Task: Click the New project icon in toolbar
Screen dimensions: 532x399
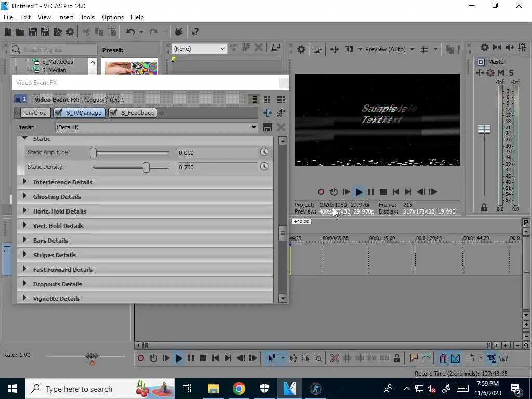Action: click(8, 32)
